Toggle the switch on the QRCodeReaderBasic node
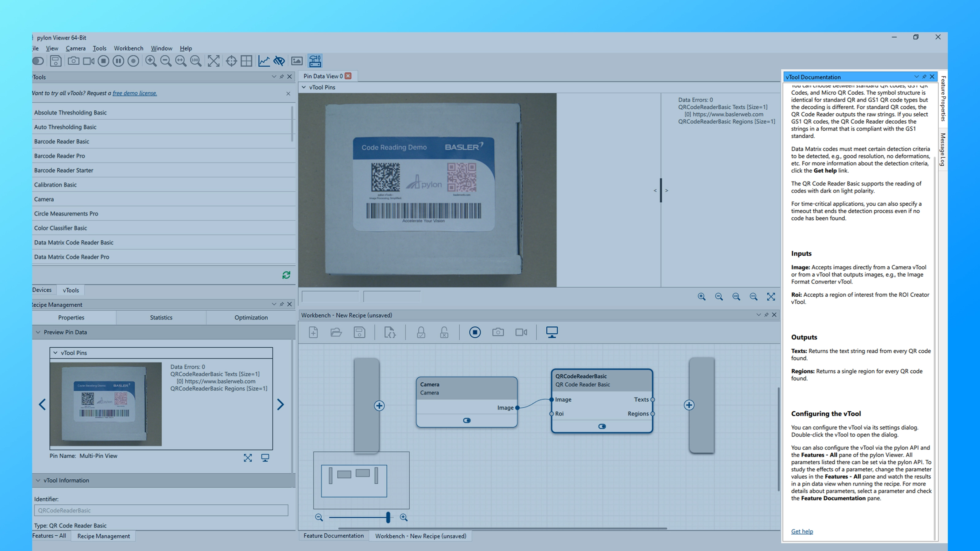Image resolution: width=980 pixels, height=551 pixels. click(602, 426)
